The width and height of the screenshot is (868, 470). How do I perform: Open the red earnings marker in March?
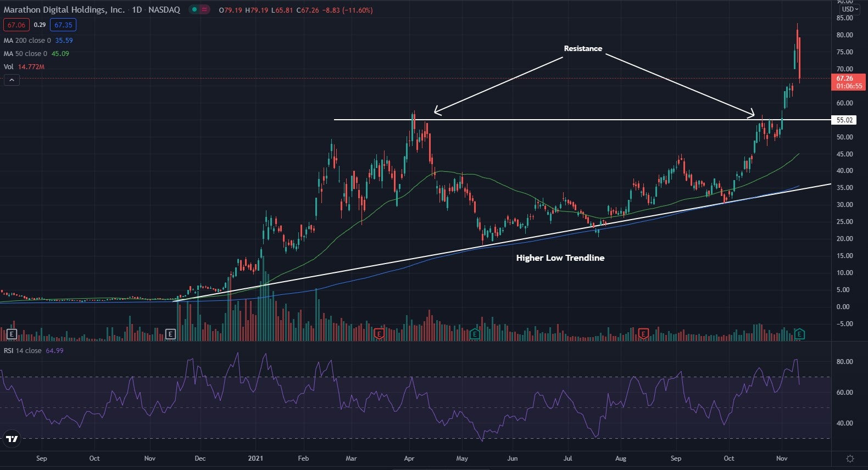point(379,333)
